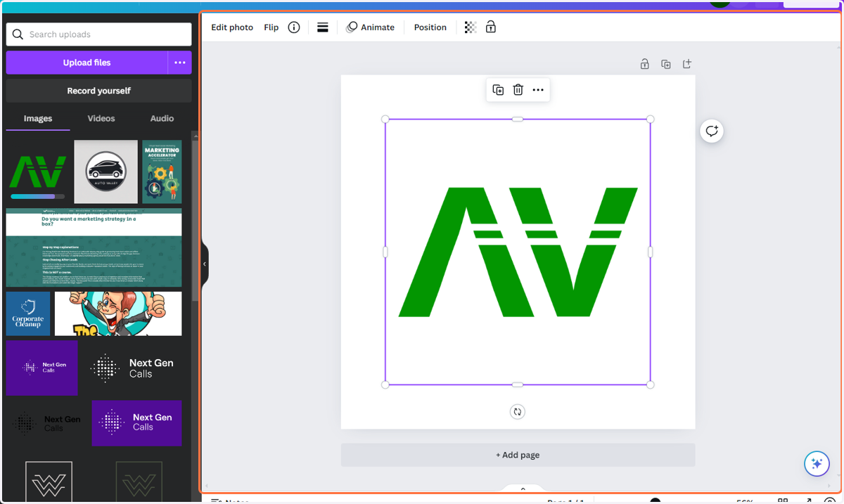Click the + Add page button
This screenshot has height=504, width=844.
518,455
